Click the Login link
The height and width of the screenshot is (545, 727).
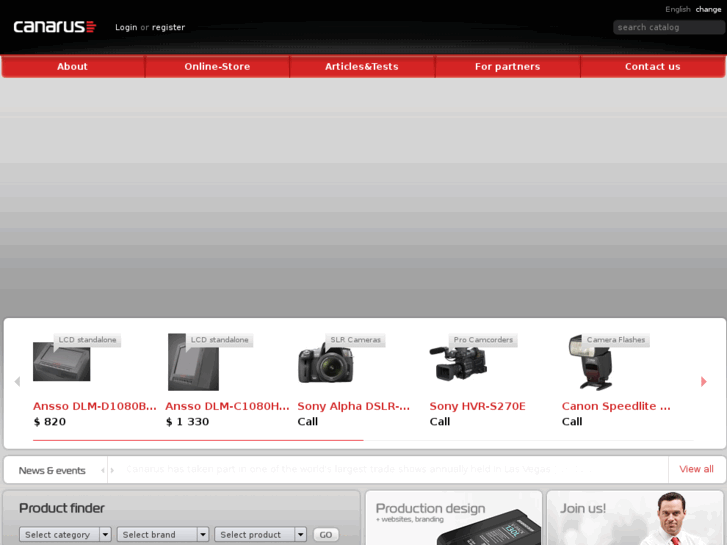pos(126,27)
